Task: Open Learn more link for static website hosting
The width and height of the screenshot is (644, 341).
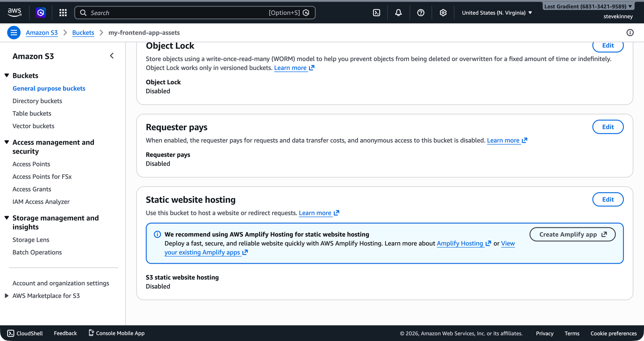Action: [x=319, y=213]
